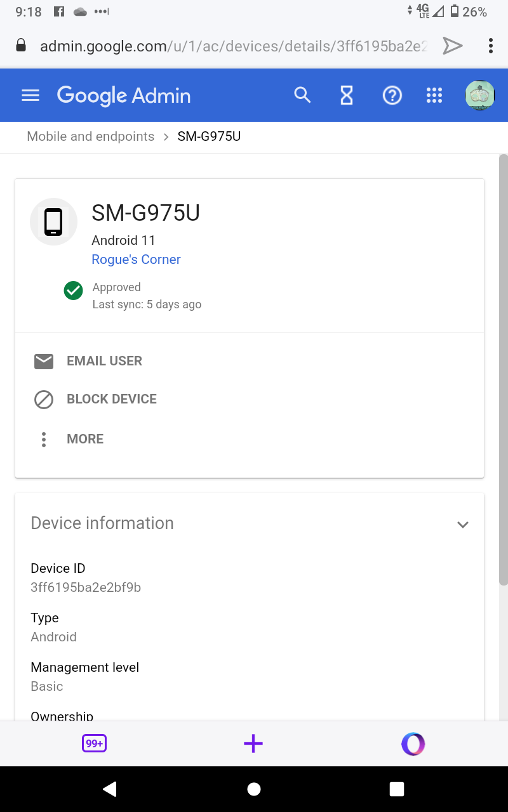Tap the URL address field
Viewport: 508px width, 812px height.
[232, 46]
